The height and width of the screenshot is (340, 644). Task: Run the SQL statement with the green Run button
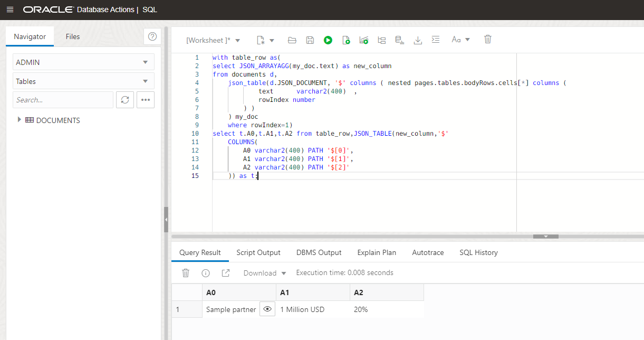(x=328, y=40)
